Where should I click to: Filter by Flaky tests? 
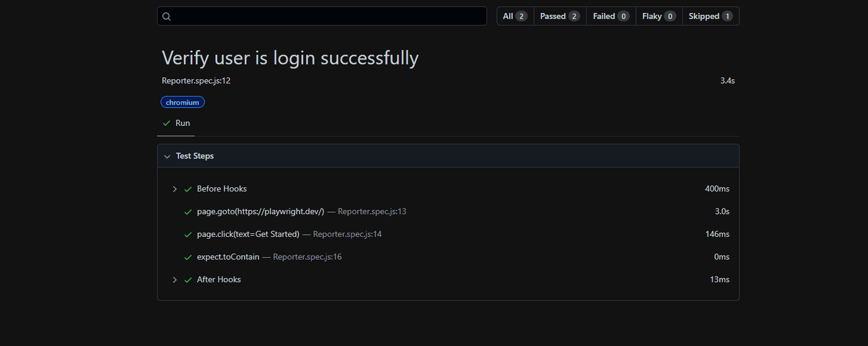(659, 16)
